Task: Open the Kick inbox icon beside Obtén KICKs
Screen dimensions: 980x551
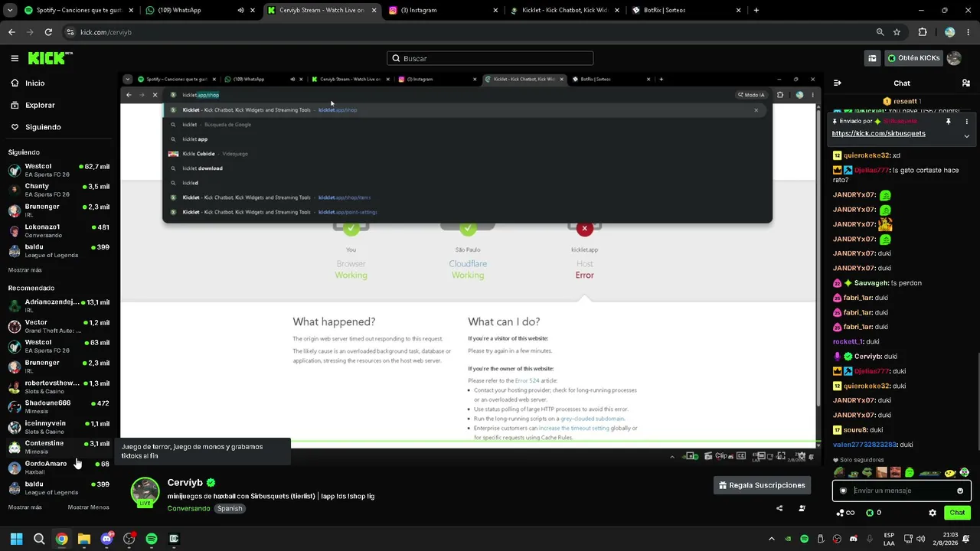Action: (872, 58)
